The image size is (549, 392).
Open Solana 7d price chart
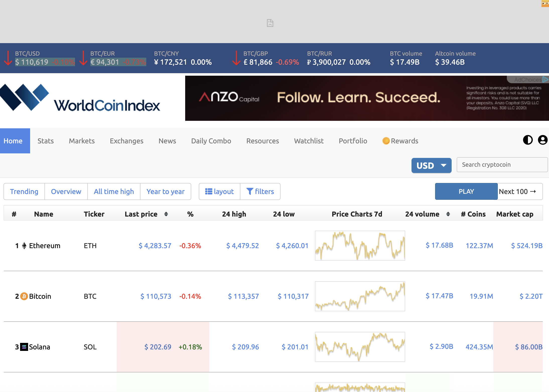[360, 347]
